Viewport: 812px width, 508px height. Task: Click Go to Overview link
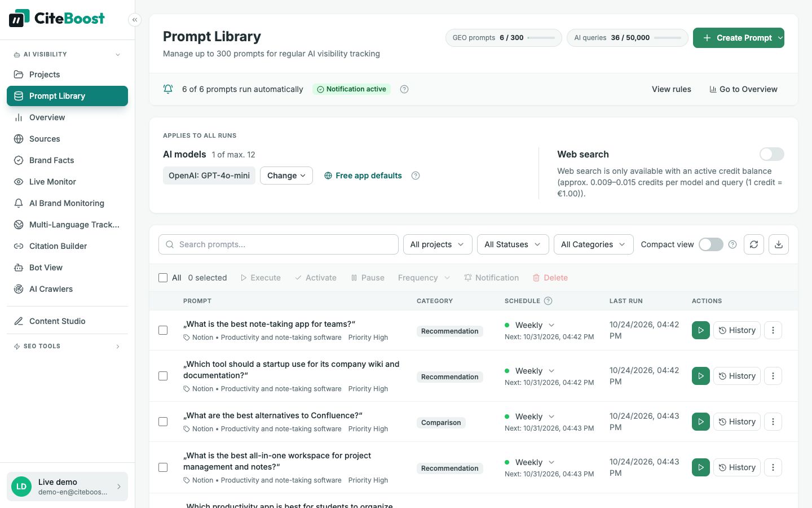tap(743, 89)
